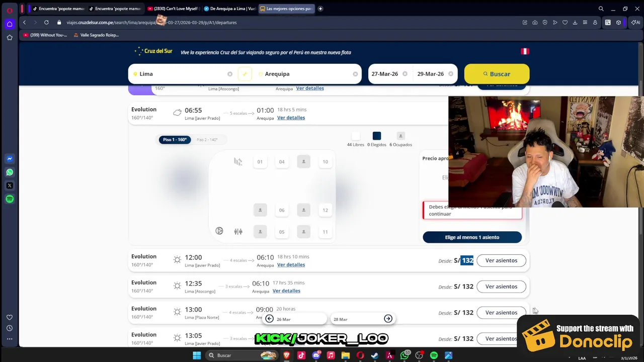644x362 pixels.
Task: Open Brave from the taskbar
Action: click(x=287, y=355)
